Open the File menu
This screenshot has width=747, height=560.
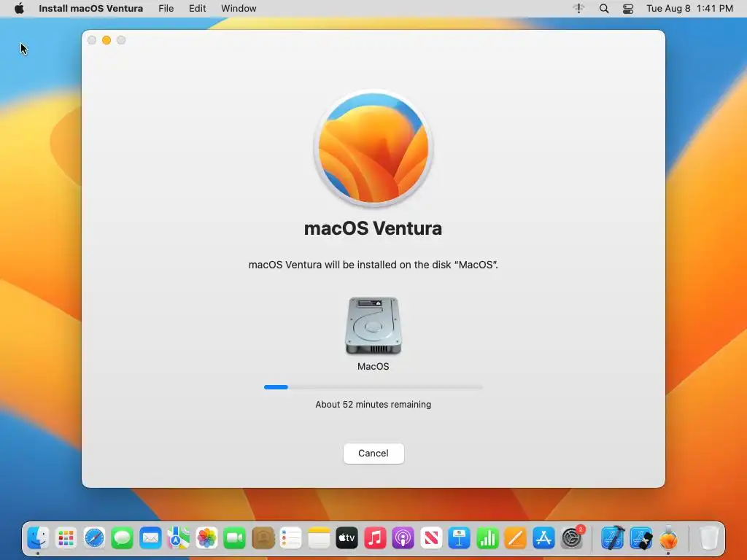click(166, 9)
